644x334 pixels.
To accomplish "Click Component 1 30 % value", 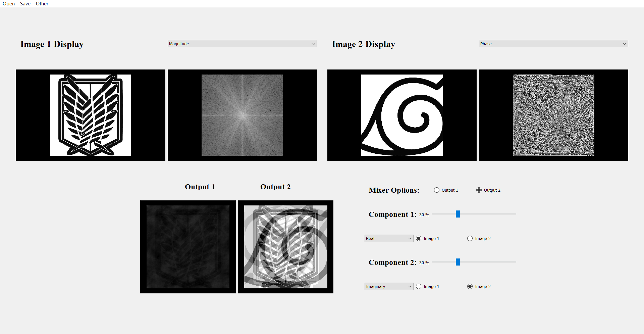I will click(x=424, y=215).
